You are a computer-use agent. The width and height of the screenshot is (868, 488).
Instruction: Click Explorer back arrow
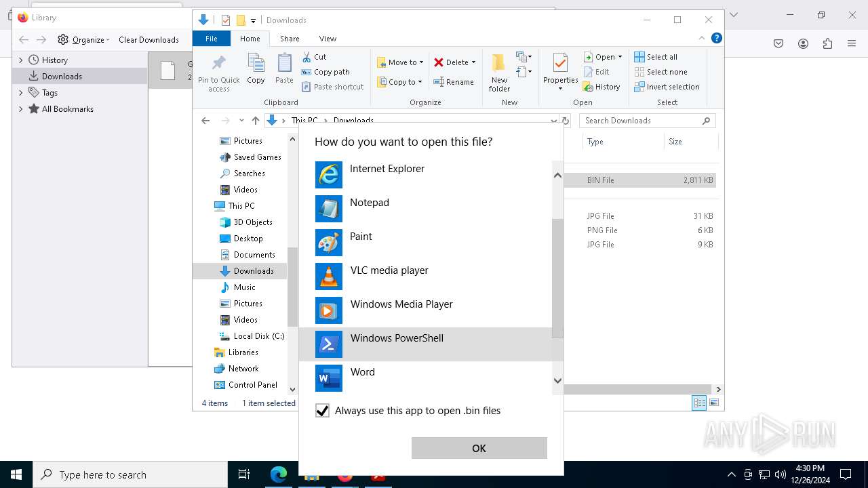pyautogui.click(x=205, y=121)
